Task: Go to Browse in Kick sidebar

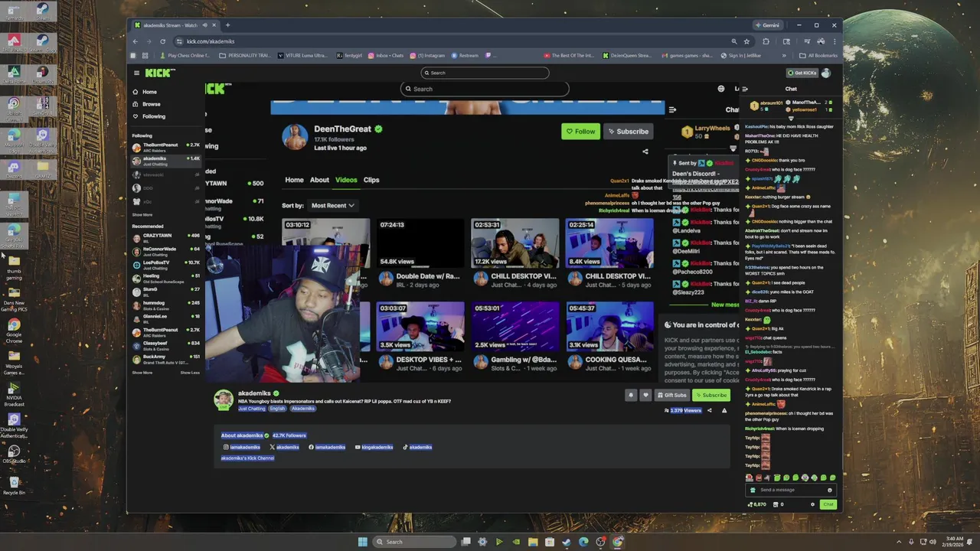Action: click(146, 104)
